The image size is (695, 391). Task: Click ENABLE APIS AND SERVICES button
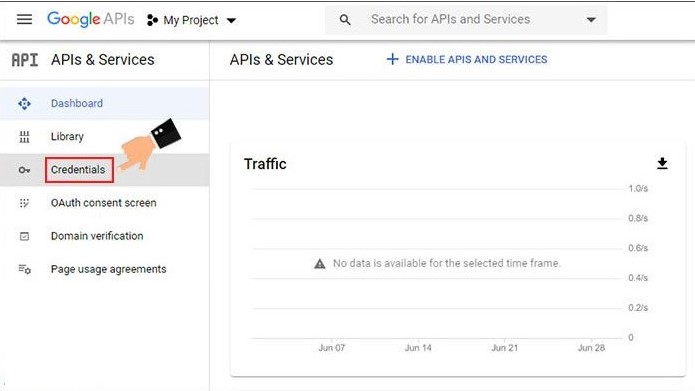point(467,59)
